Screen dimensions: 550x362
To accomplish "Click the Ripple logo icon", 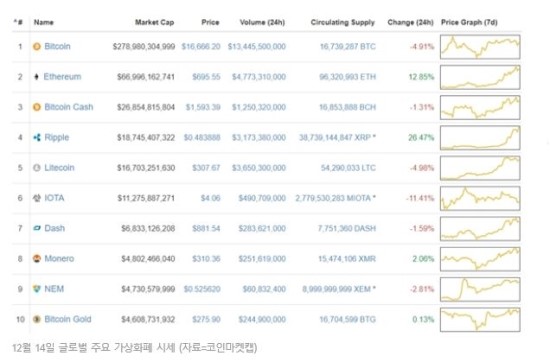I will 37,137.
